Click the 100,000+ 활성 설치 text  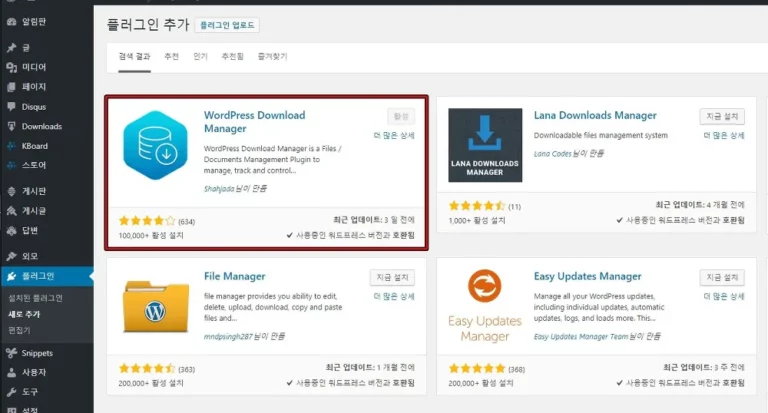click(x=151, y=236)
